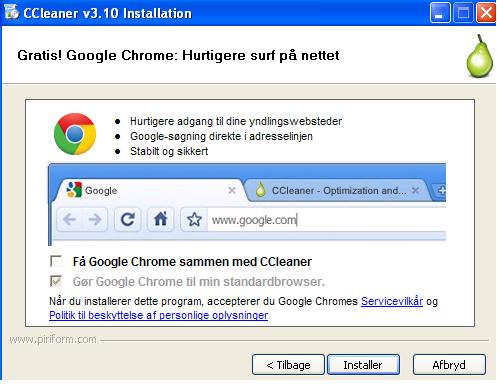
Task: Click the bookmark star icon
Action: [194, 220]
